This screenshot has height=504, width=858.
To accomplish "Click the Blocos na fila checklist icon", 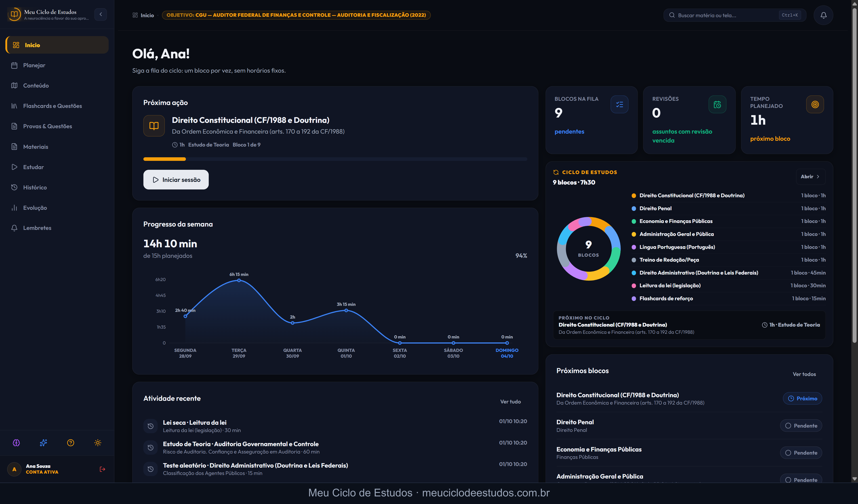I will (619, 105).
